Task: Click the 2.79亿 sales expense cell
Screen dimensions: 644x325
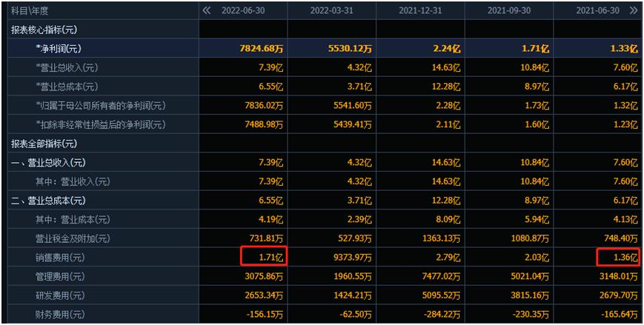Action: tap(448, 258)
